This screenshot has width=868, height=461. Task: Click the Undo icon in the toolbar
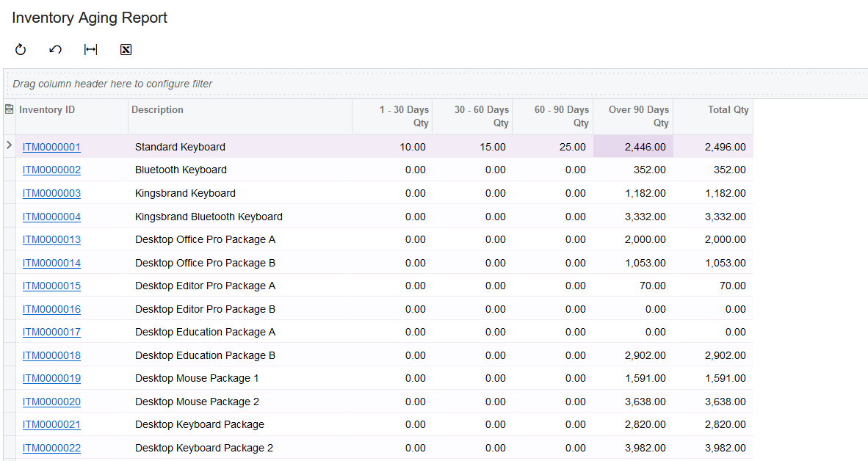pyautogui.click(x=55, y=50)
